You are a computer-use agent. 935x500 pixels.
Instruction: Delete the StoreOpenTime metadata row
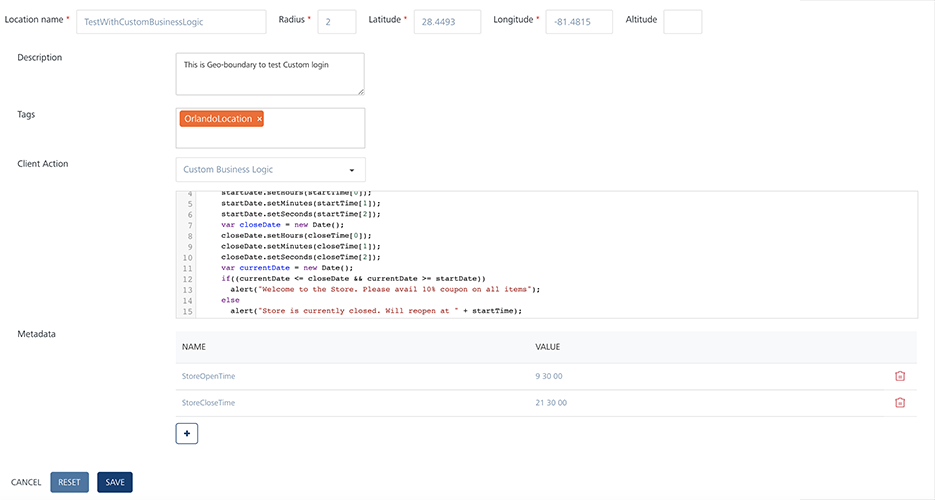pyautogui.click(x=899, y=376)
